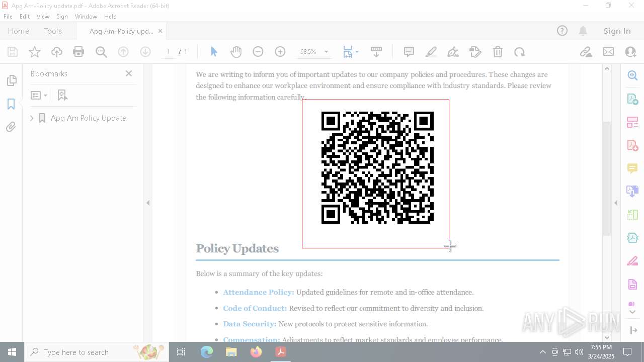Toggle the Bookmarks panel icon
The image size is (644, 362).
coord(11,104)
